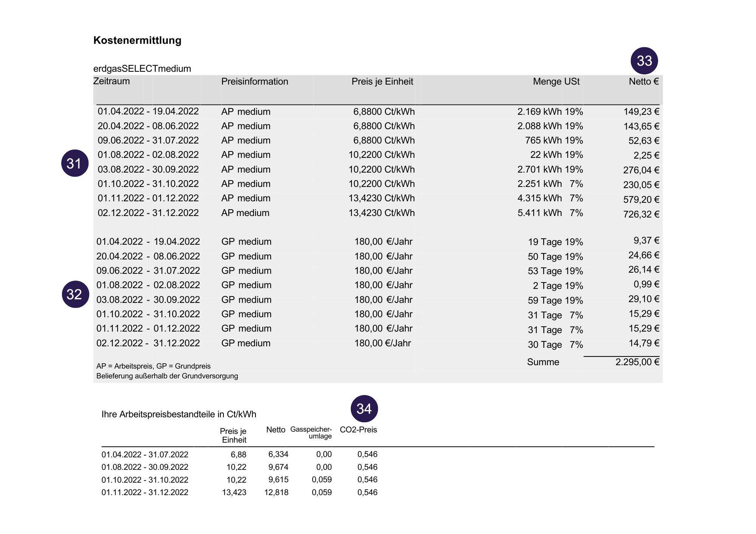Image resolution: width=756 pixels, height=534 pixels.
Task: Click the AP = Arbeitspreis footnote
Action: tap(153, 366)
